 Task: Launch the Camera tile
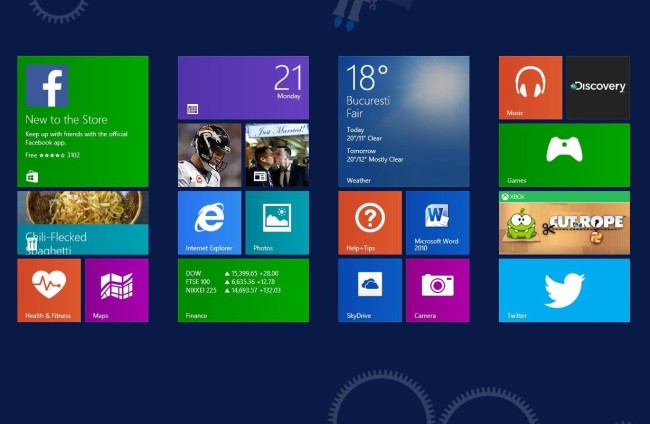tap(438, 290)
